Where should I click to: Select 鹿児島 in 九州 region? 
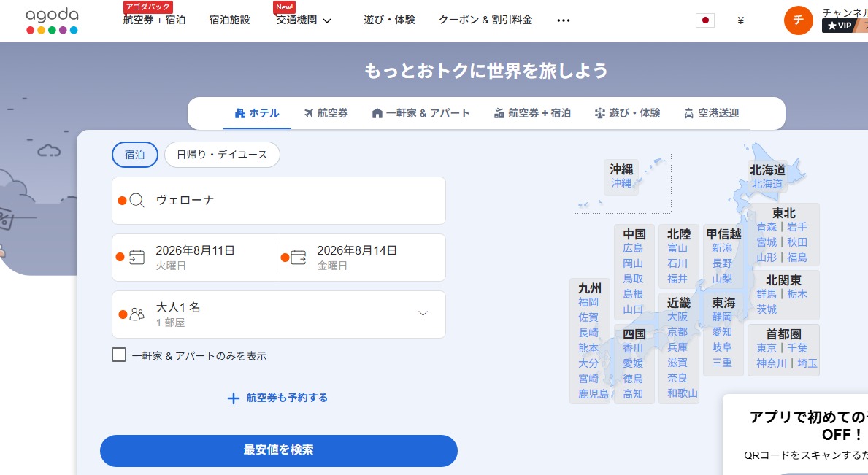pos(594,394)
